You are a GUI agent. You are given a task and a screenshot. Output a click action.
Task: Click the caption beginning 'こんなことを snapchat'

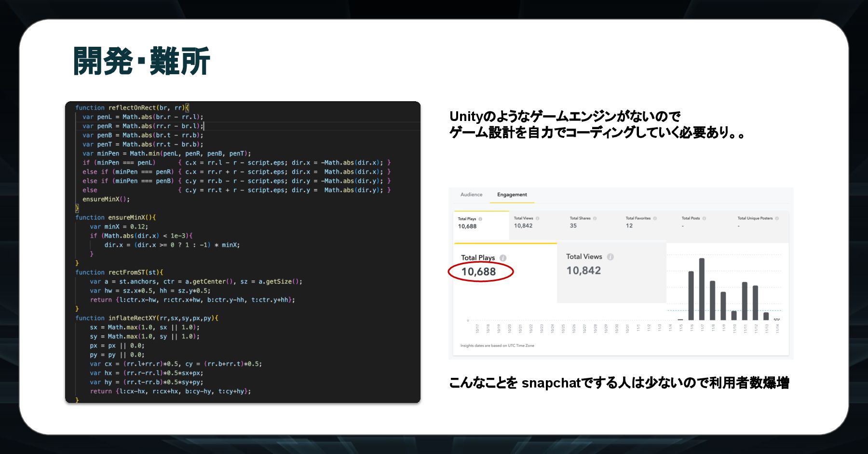point(619,383)
